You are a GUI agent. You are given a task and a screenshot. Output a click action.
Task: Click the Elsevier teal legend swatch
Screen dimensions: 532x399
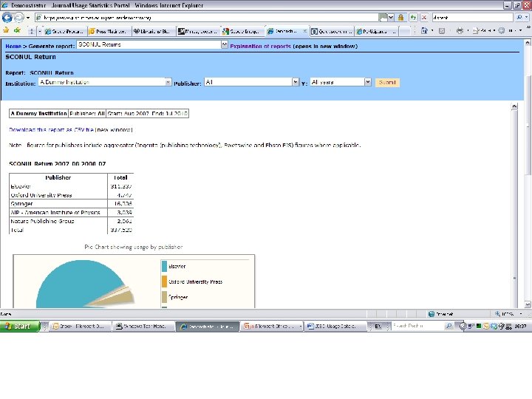[x=164, y=266]
